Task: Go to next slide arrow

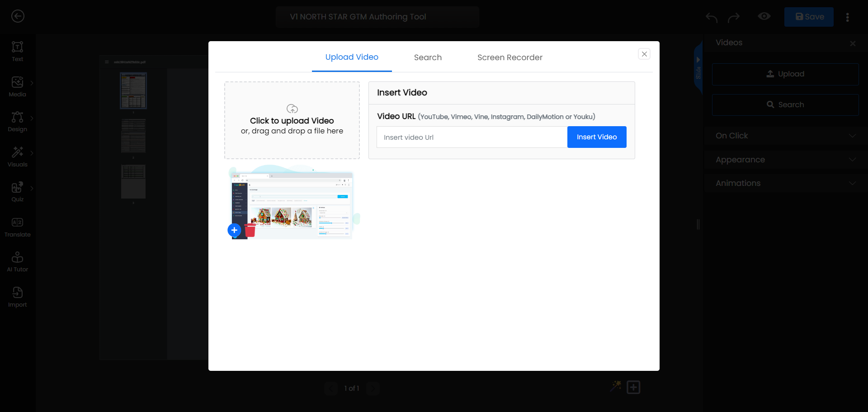Action: point(373,388)
